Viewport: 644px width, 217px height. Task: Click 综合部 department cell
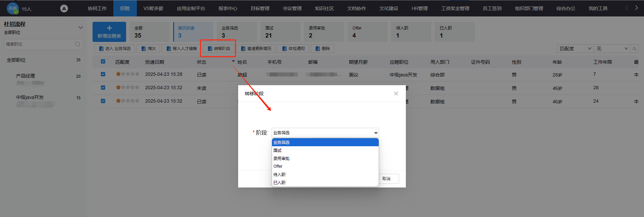pos(437,75)
